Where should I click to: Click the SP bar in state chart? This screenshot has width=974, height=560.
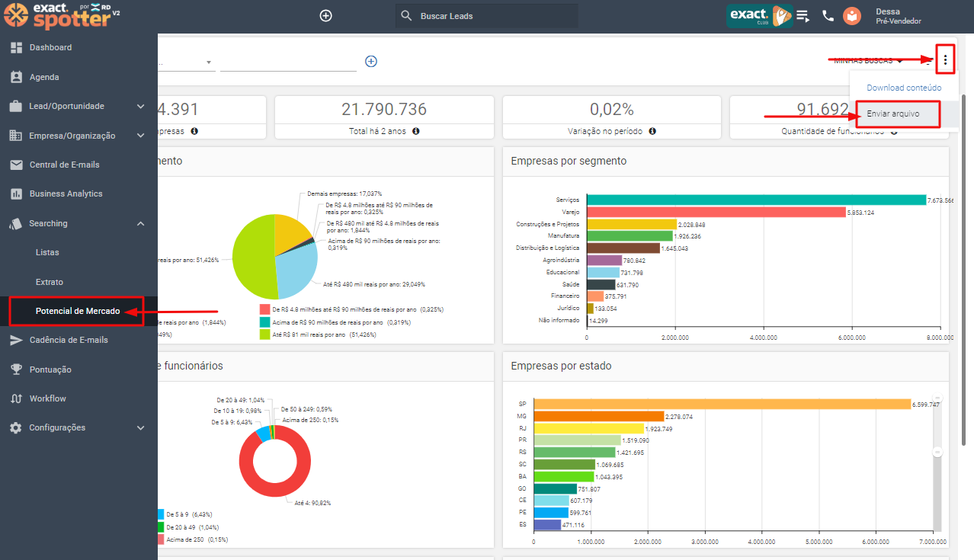tap(722, 404)
